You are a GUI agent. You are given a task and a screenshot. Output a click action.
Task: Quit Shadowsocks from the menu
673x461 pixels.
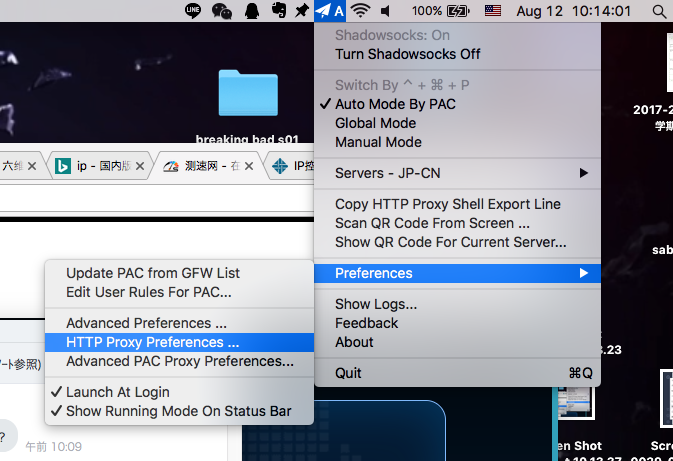pos(457,373)
